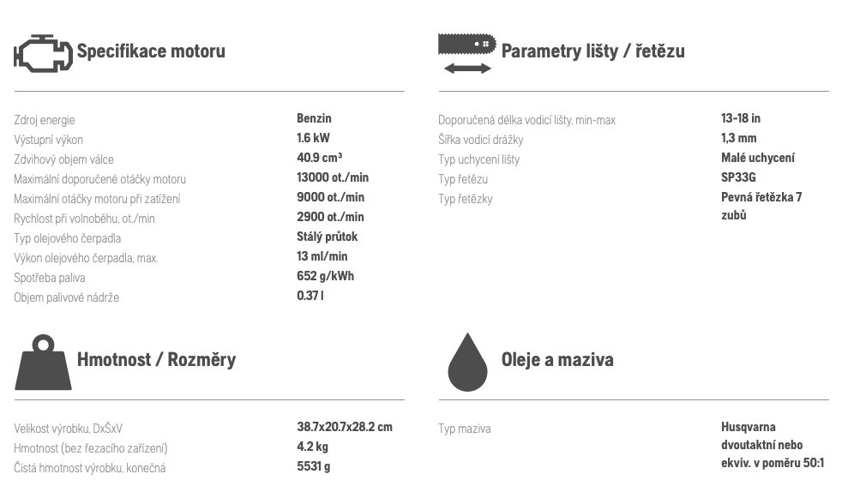842x504 pixels.
Task: Click the Benzin energy source value
Action: [314, 118]
